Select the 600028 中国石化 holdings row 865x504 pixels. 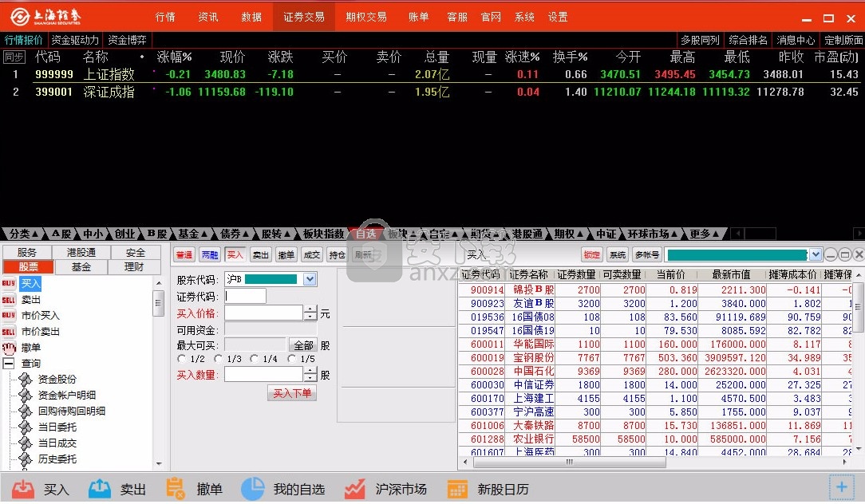click(x=655, y=371)
